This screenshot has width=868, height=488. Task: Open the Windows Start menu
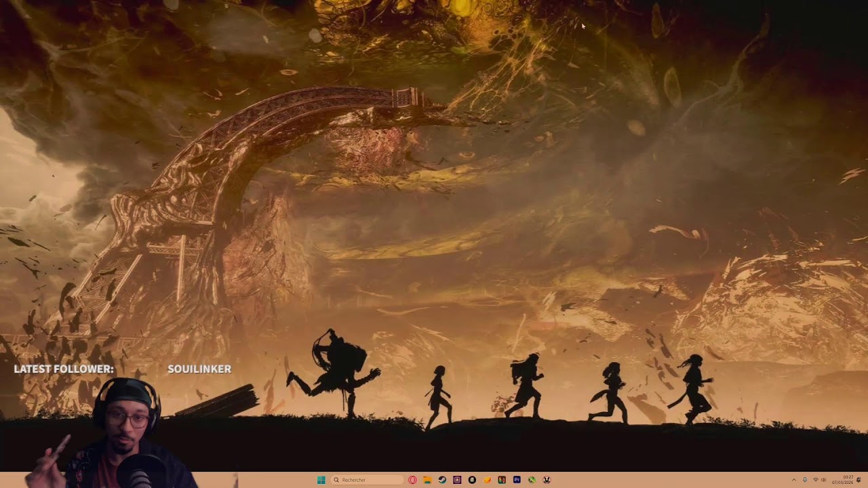[x=321, y=480]
